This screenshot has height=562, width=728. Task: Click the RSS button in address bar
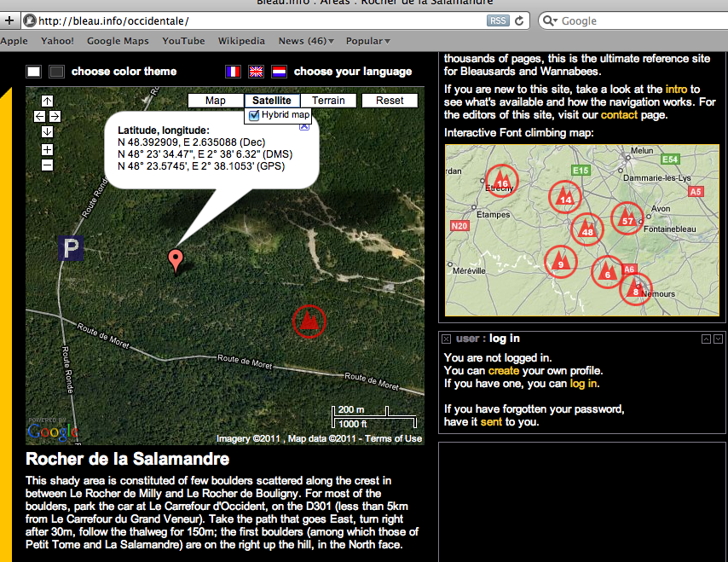coord(498,21)
